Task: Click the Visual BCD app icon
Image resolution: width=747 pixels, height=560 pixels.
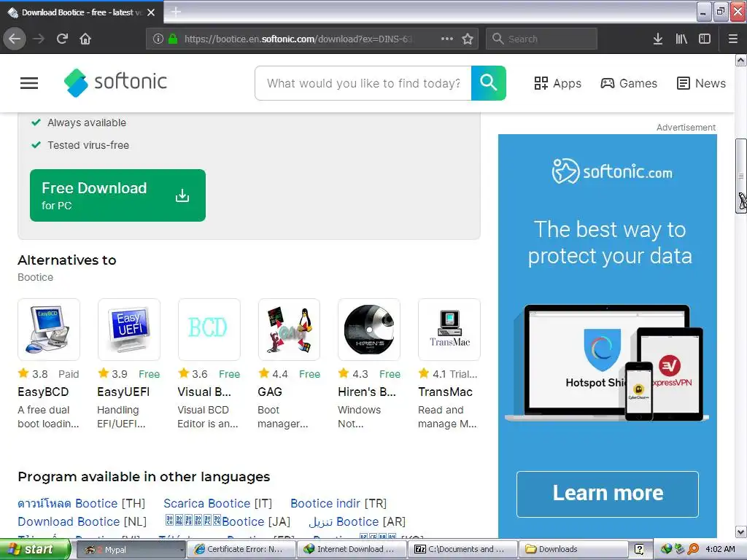Action: click(x=209, y=329)
